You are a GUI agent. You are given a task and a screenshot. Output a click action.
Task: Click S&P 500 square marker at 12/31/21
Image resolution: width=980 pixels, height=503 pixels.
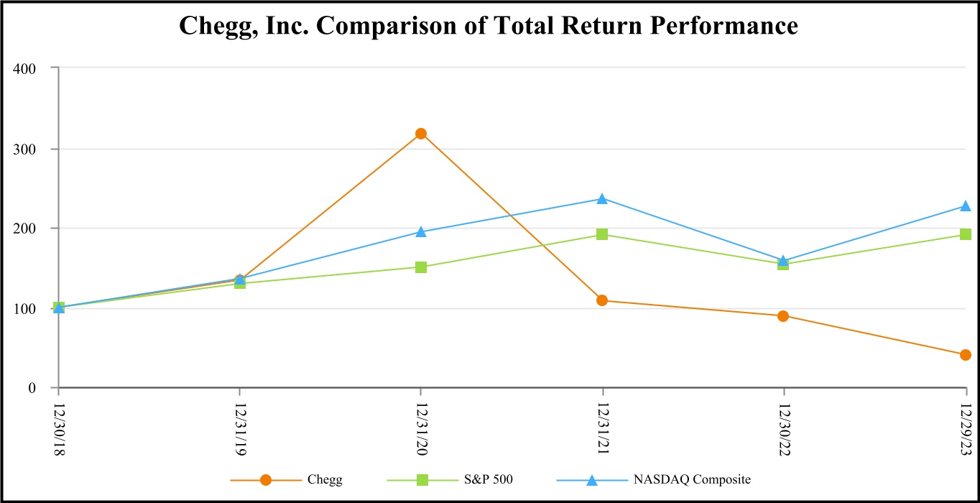(x=602, y=234)
